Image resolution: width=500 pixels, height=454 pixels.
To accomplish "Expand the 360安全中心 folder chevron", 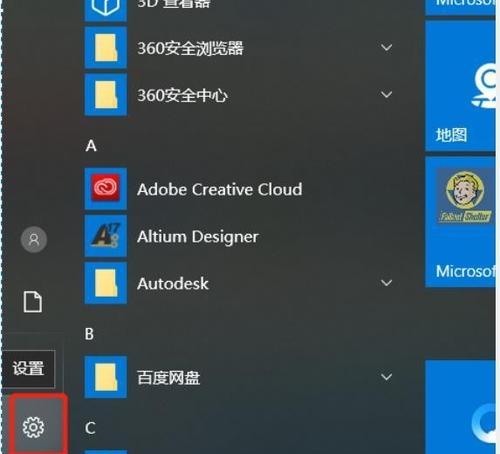I will (386, 95).
